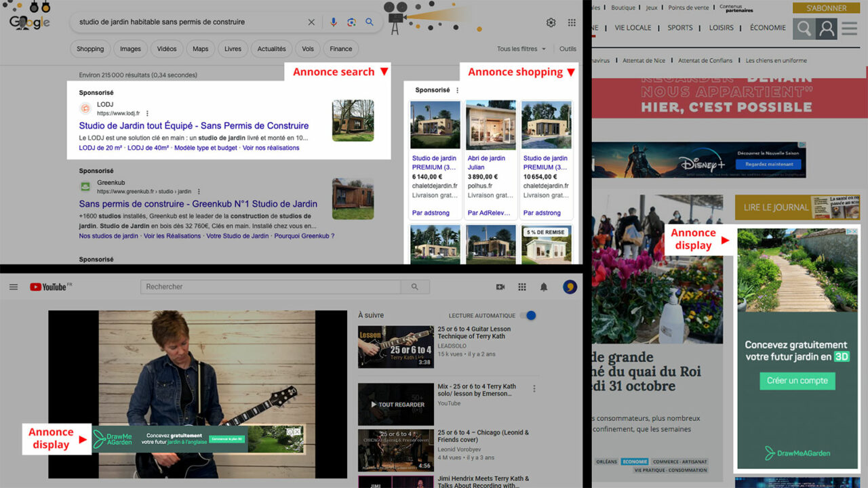Open the SPORTS section in the news navigation
The height and width of the screenshot is (488, 868).
coord(680,28)
